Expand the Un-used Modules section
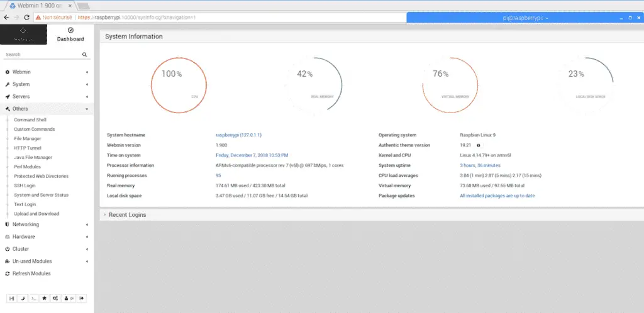This screenshot has width=644, height=313. click(47, 261)
